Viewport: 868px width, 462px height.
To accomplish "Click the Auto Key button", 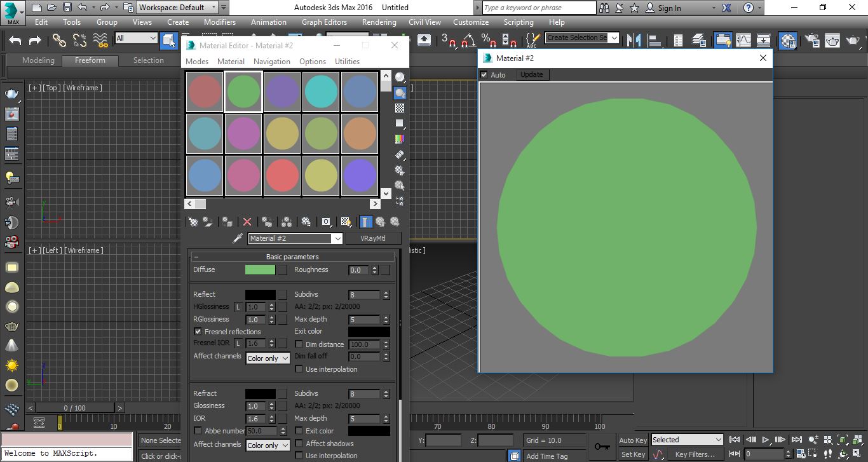I will [633, 440].
